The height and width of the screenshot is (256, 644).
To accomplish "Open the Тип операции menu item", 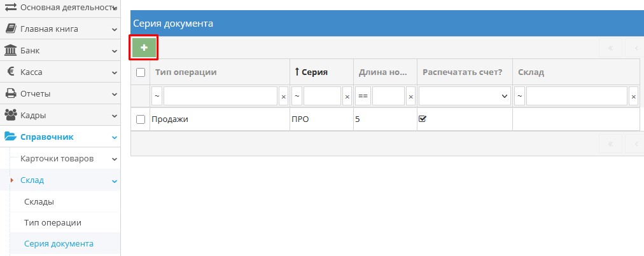I will click(x=52, y=223).
